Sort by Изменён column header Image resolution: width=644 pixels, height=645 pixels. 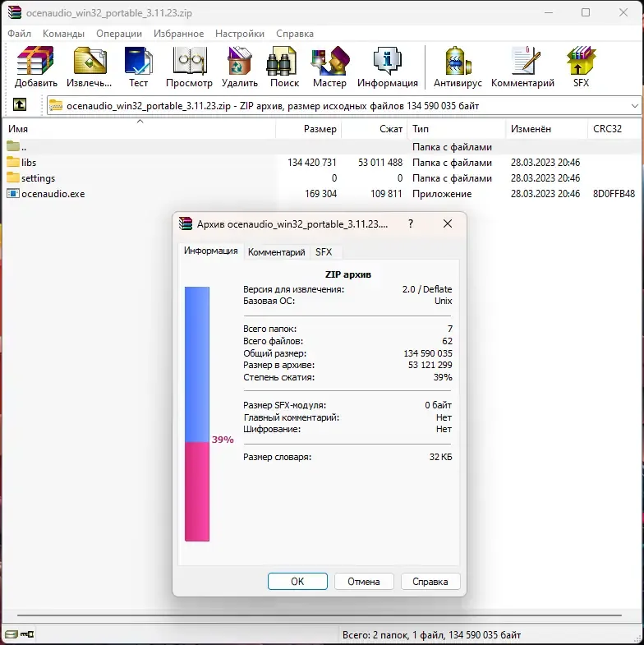point(546,129)
